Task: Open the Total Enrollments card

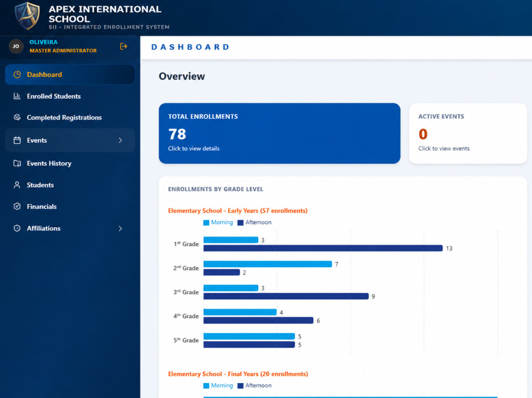Action: point(280,133)
